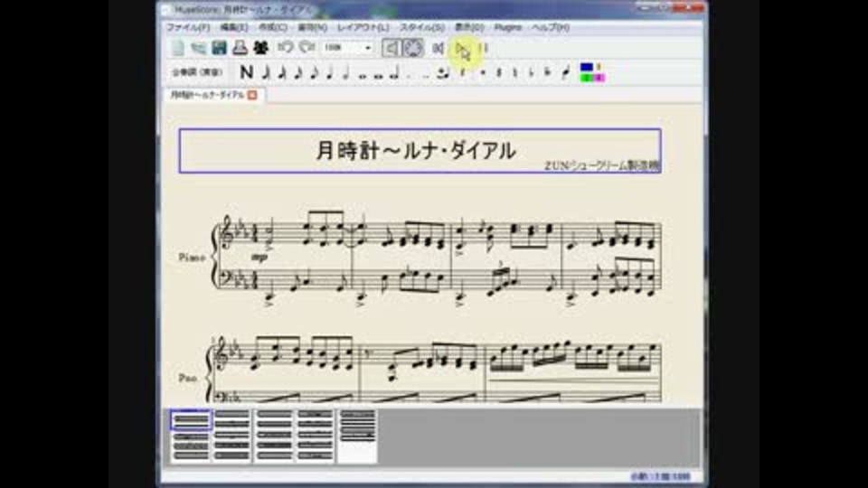Open the Plugins menu
This screenshot has height=488, width=868.
pos(507,27)
